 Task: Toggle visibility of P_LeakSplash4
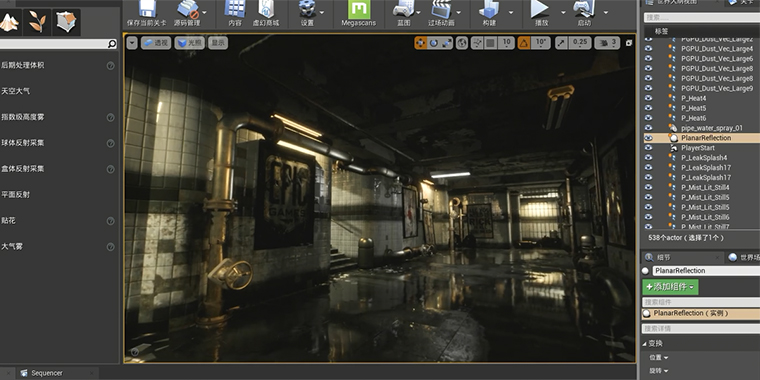coord(649,158)
